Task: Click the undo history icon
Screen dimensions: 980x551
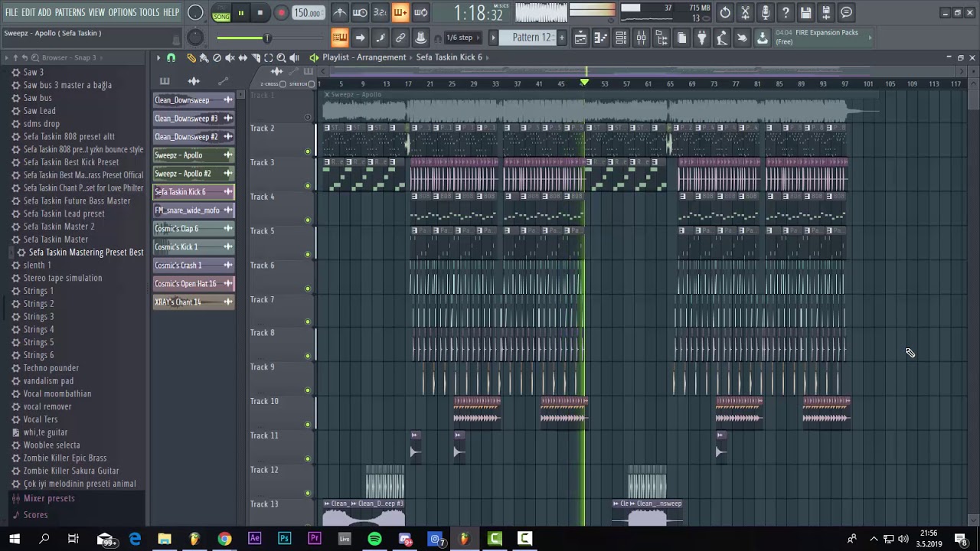Action: [725, 12]
